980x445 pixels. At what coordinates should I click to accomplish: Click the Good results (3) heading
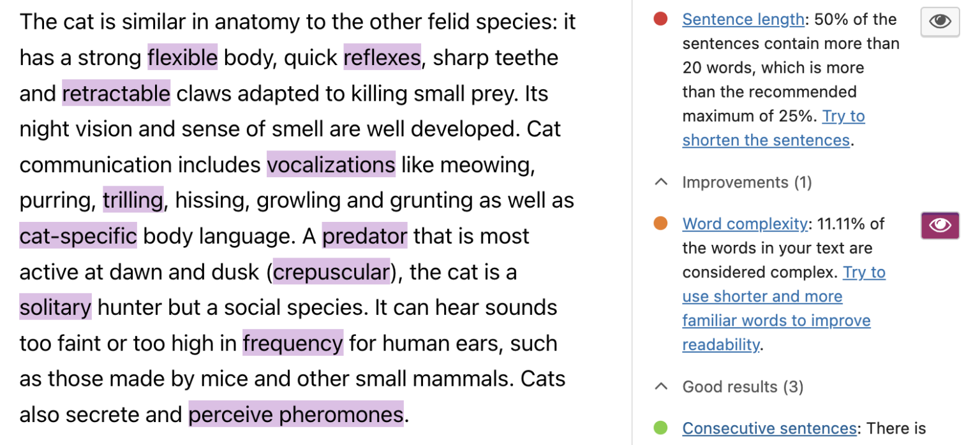click(742, 387)
